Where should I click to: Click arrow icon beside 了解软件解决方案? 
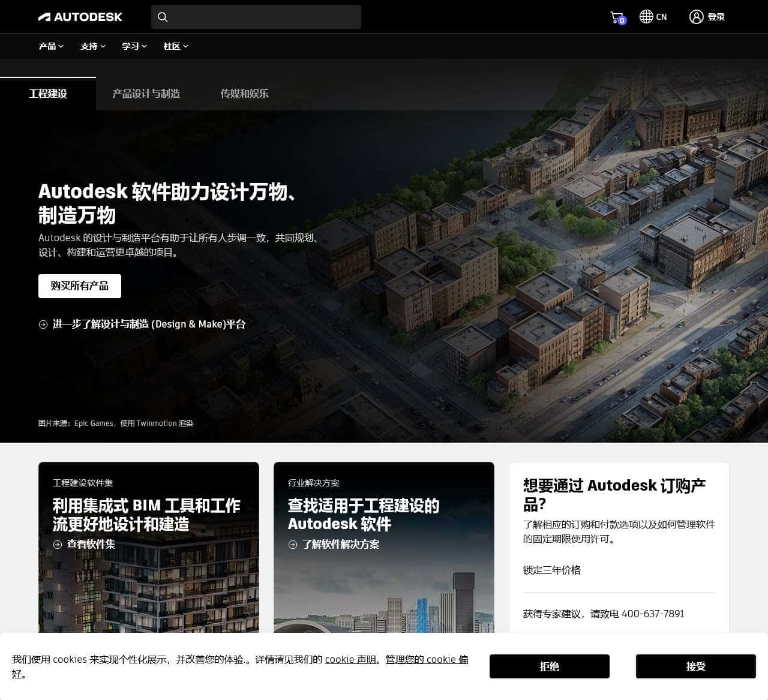click(x=293, y=545)
